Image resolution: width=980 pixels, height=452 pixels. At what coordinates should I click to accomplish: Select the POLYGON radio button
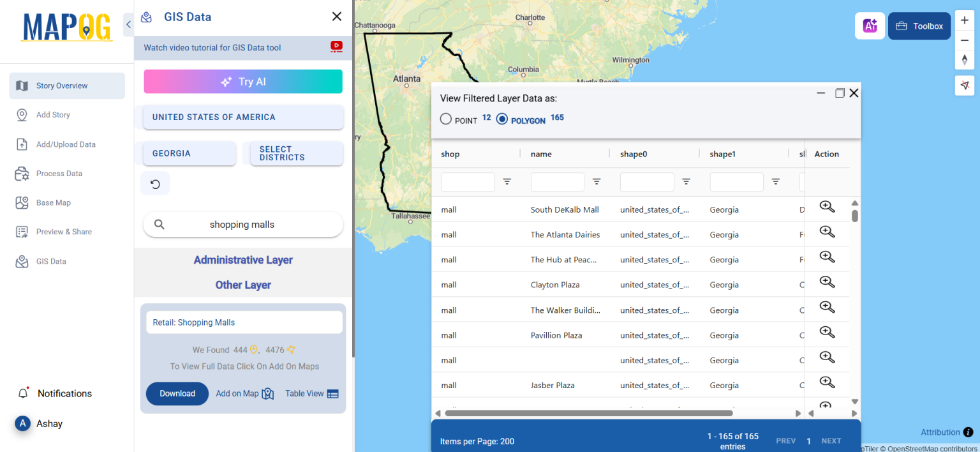click(501, 119)
